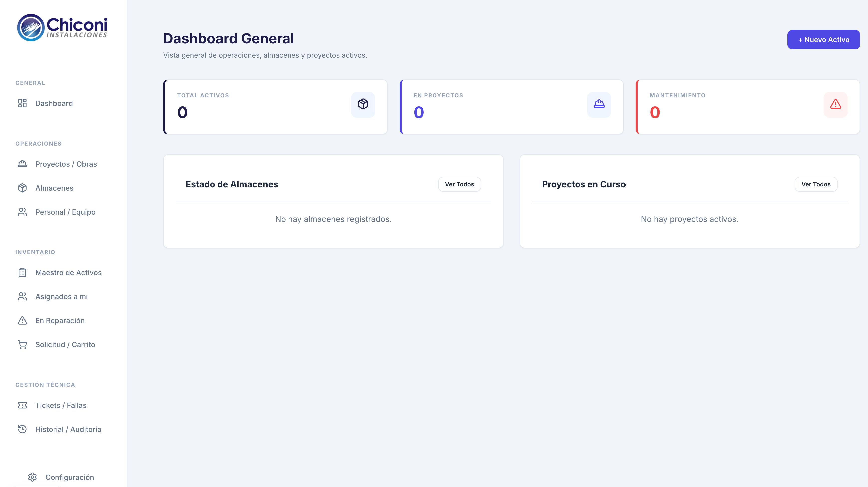Open Tickets / Fallas with its ticket icon

[x=22, y=405]
